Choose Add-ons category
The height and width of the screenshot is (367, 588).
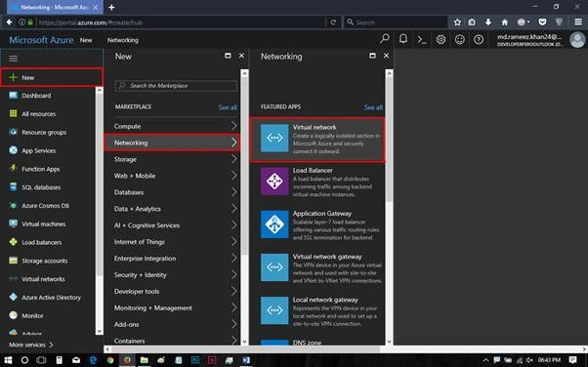[172, 324]
